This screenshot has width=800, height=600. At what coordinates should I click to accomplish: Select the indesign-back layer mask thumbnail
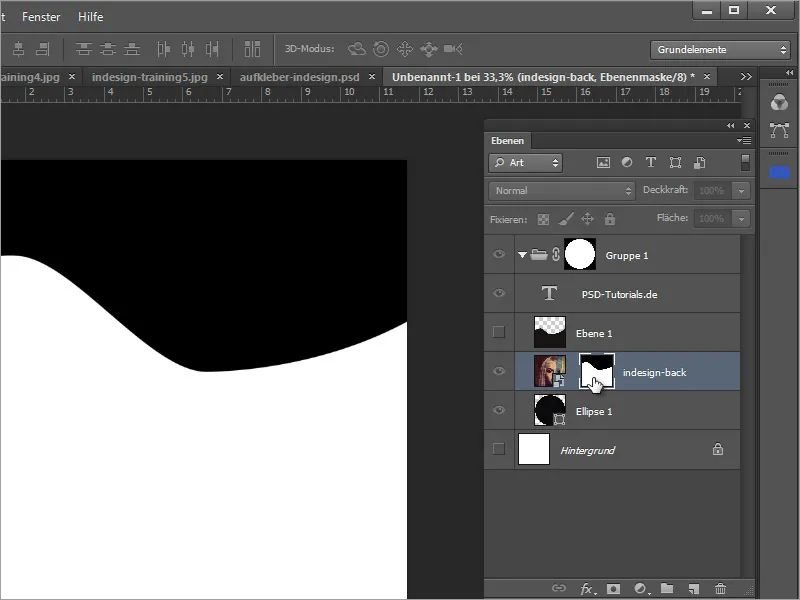tap(597, 371)
